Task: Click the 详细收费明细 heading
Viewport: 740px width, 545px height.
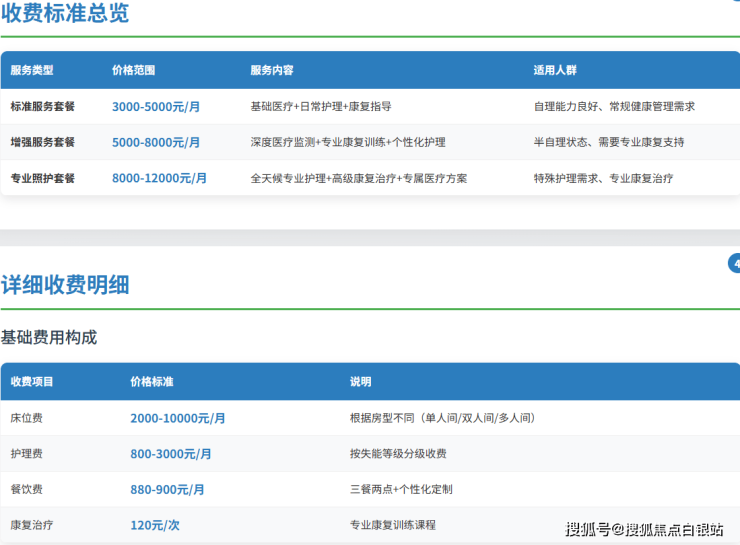Action: [65, 285]
